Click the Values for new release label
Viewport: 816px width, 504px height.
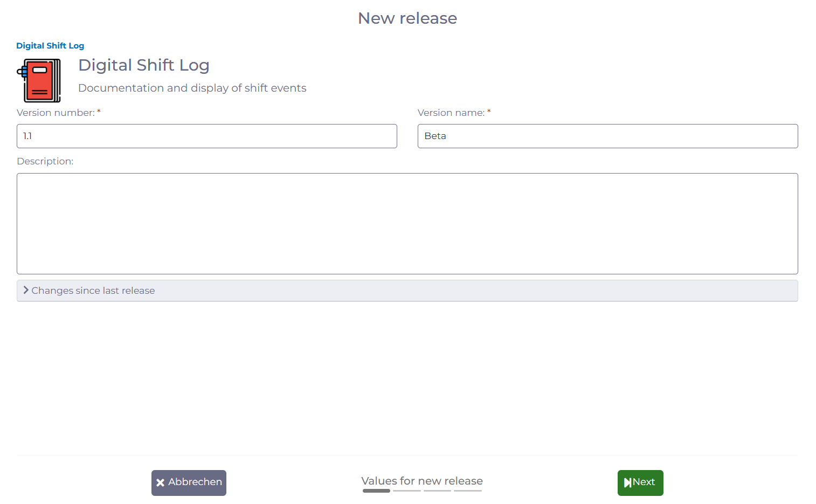coord(422,481)
